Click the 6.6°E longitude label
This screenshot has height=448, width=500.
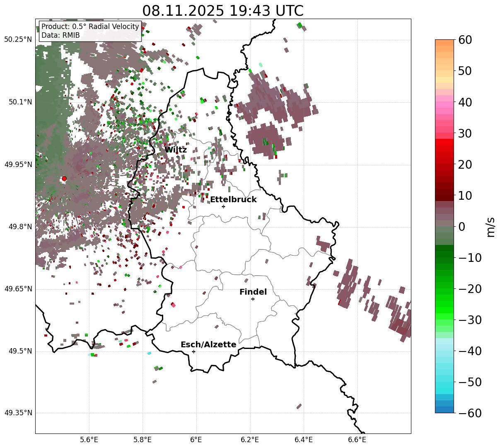point(357,440)
